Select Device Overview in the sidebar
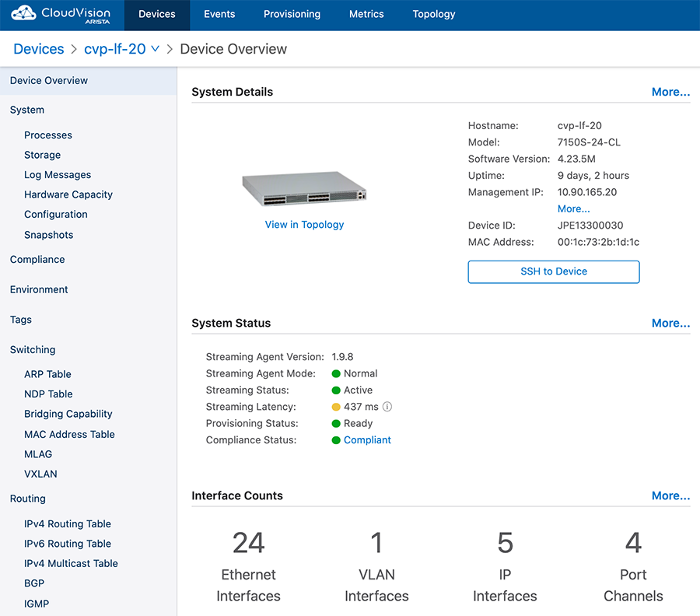The image size is (700, 616). (89, 81)
